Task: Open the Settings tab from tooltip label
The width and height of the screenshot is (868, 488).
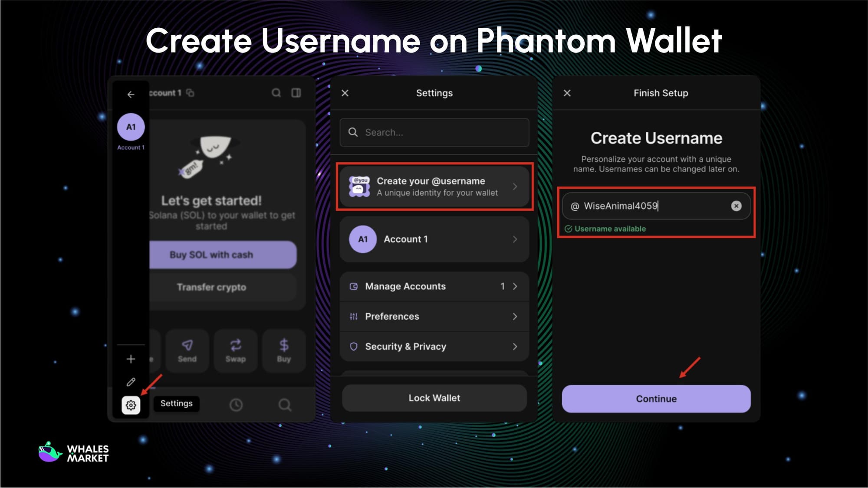Action: coord(176,403)
